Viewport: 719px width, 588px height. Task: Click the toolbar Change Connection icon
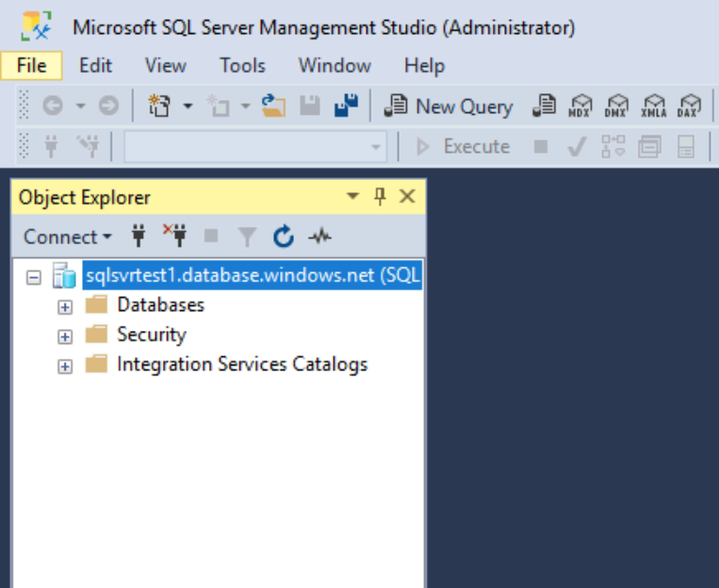click(x=88, y=147)
